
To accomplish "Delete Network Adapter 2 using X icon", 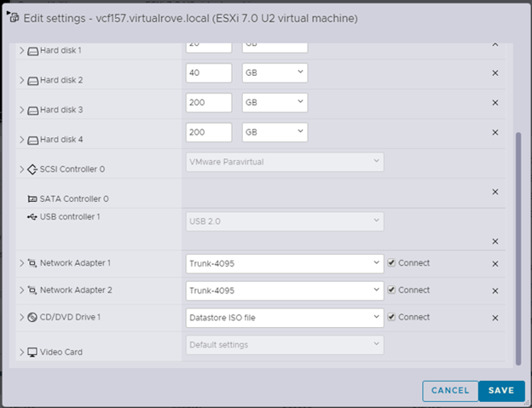I will click(x=494, y=290).
